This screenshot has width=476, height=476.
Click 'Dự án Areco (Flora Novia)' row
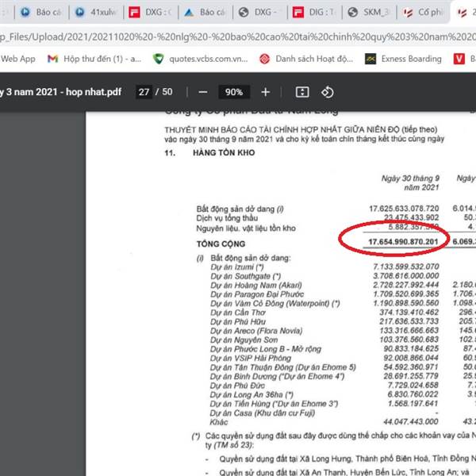tap(256, 331)
